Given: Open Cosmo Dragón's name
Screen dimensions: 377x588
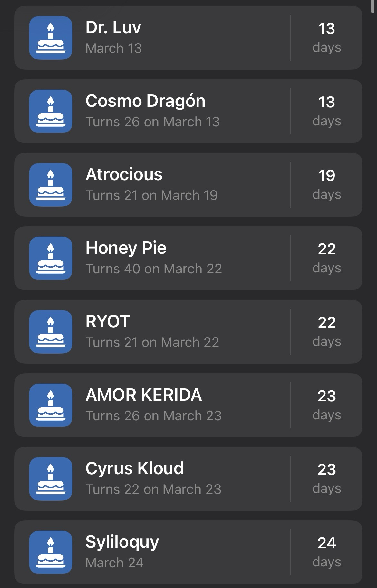Looking at the screenshot, I should [x=145, y=101].
